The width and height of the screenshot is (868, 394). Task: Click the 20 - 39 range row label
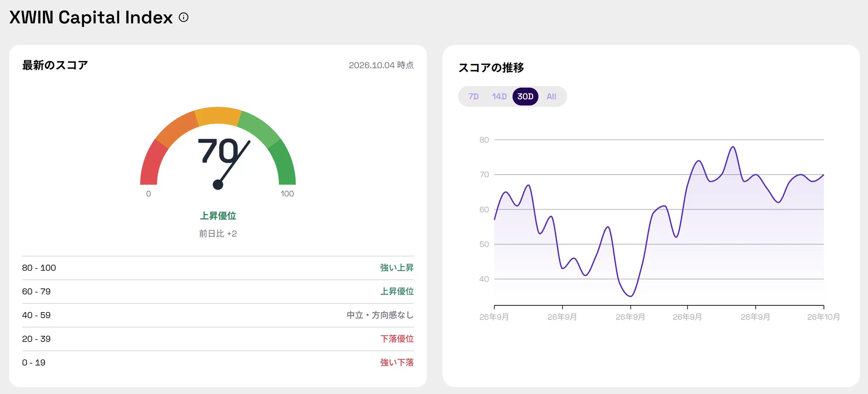point(36,339)
